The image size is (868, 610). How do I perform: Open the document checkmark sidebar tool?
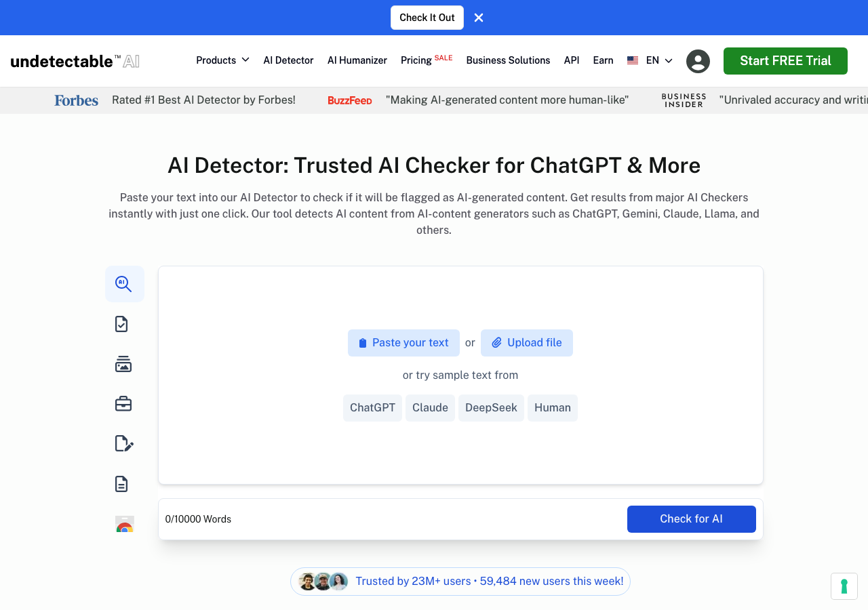point(121,324)
